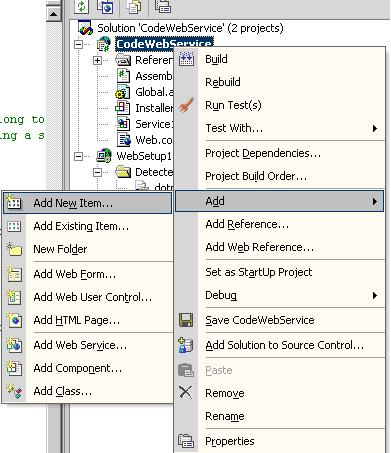Screen dimensions: 391x453
Task: Click the WebSetup1 project icon
Action: [x=104, y=156]
